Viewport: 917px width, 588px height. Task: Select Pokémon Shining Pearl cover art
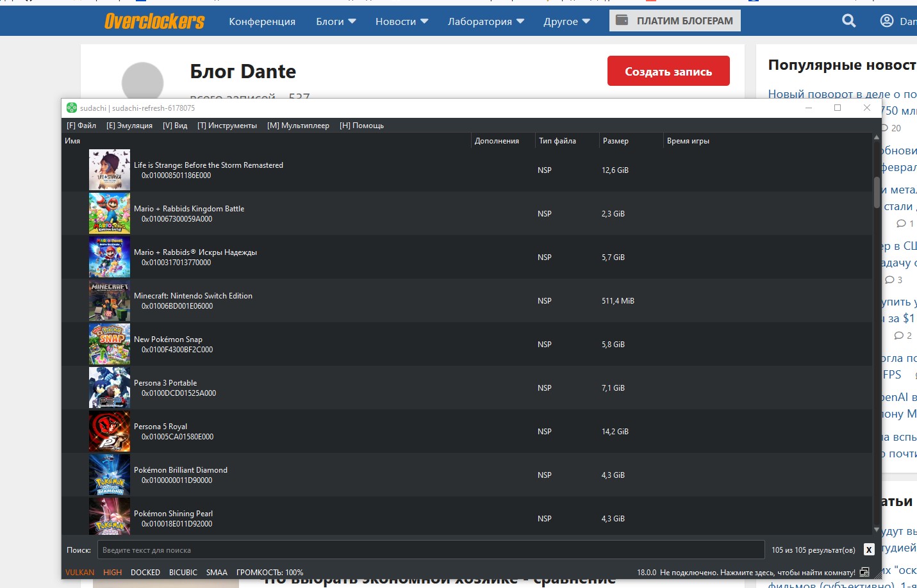[110, 516]
